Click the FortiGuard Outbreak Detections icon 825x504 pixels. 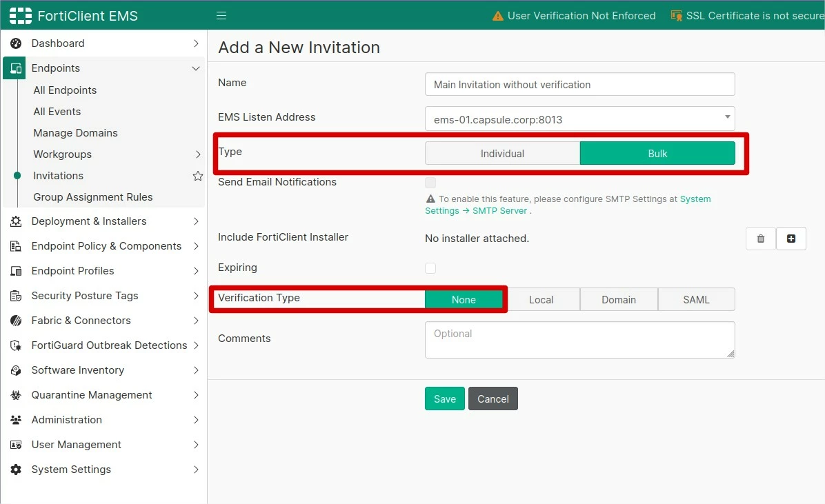click(16, 345)
